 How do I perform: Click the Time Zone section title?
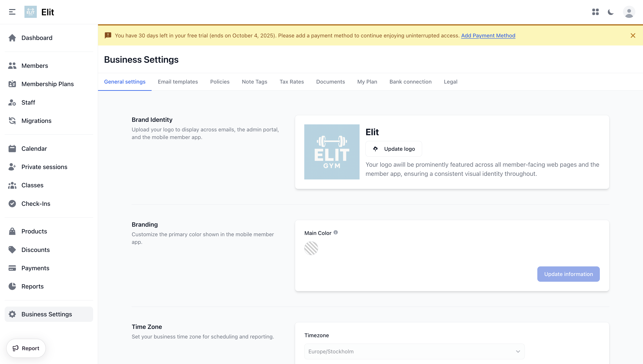147,327
